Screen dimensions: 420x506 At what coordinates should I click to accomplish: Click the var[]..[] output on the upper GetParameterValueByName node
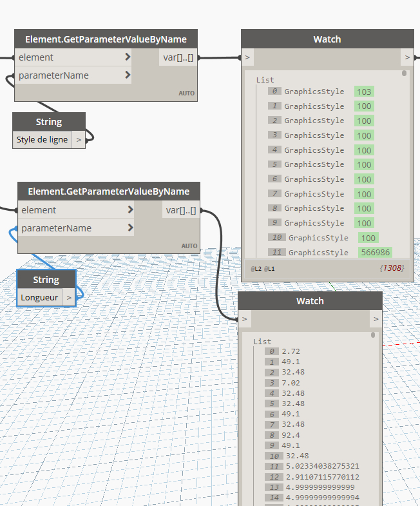(178, 57)
